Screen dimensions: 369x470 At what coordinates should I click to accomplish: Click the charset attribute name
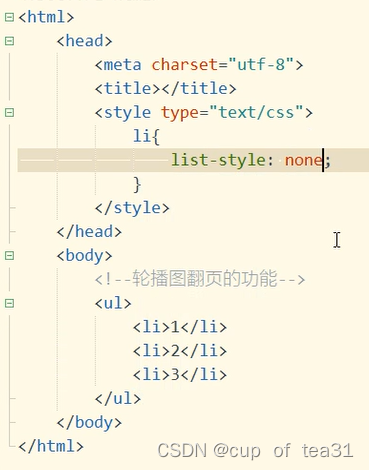[x=185, y=65]
